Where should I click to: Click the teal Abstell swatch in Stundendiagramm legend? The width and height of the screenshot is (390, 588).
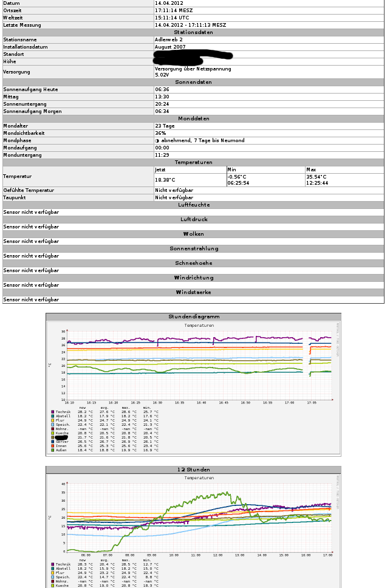(52, 416)
